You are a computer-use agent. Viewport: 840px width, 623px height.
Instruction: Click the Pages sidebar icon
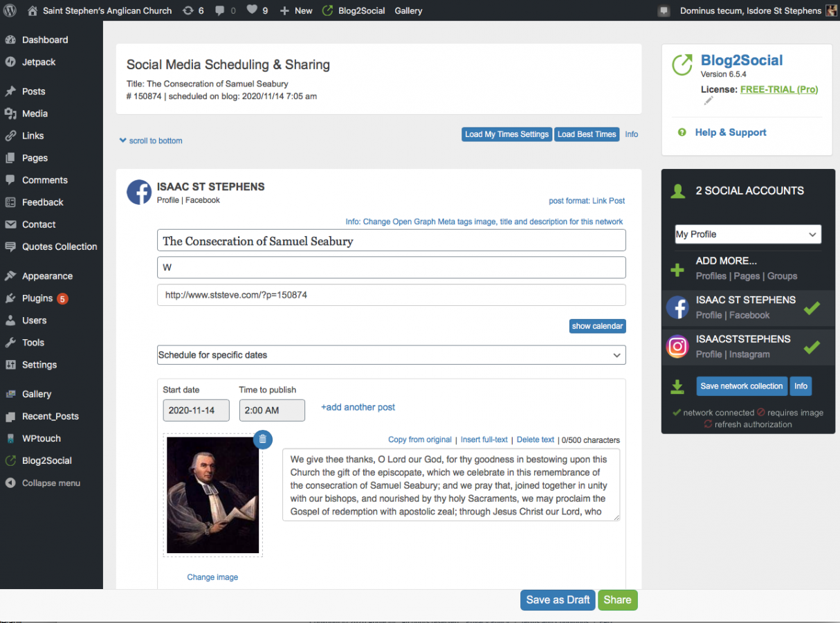10,157
